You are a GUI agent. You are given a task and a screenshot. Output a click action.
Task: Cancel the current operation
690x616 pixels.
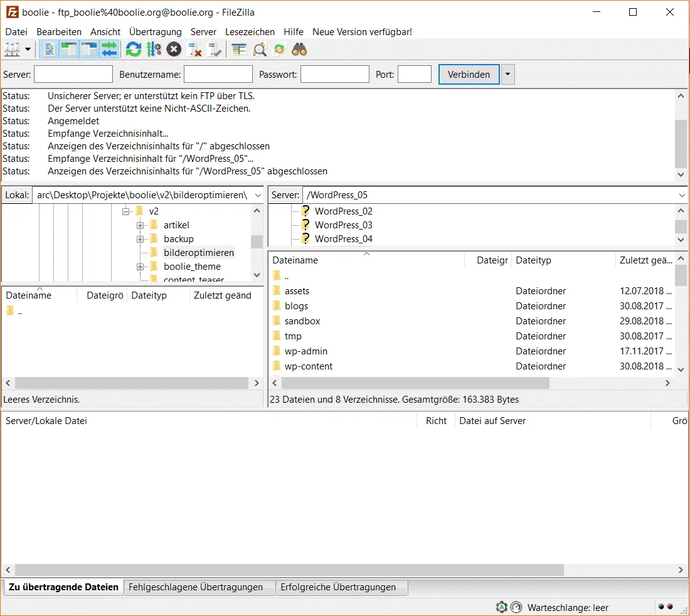(x=174, y=50)
